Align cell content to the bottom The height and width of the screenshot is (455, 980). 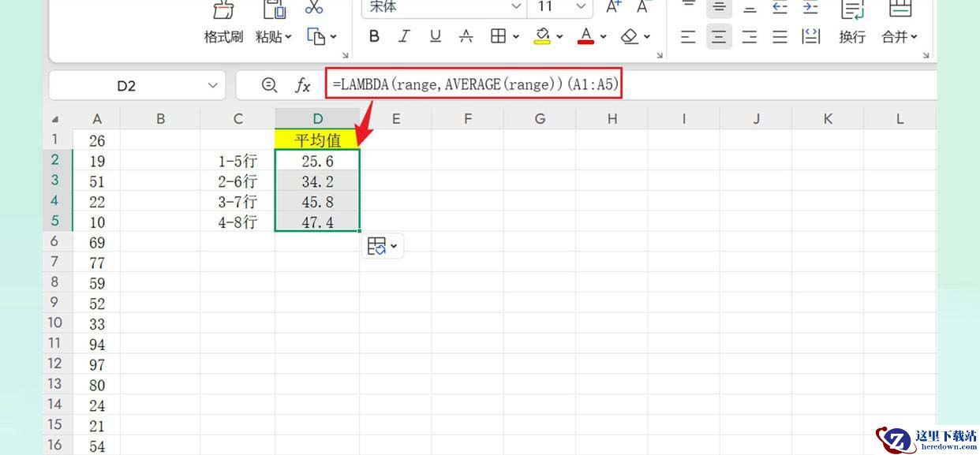[750, 8]
